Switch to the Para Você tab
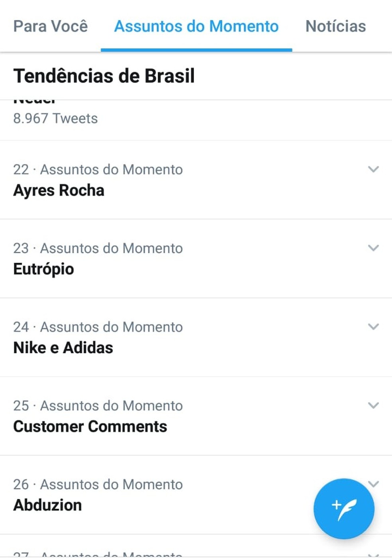Image resolution: width=392 pixels, height=560 pixels. point(50,26)
